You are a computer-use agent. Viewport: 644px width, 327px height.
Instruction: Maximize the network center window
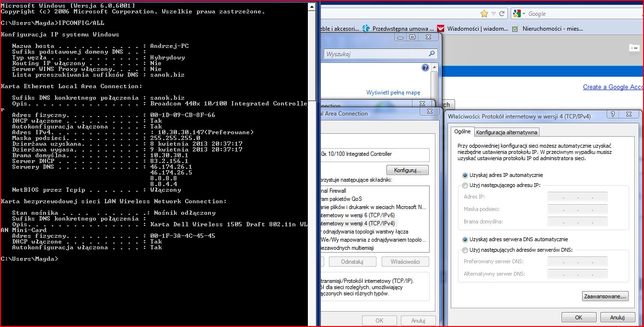point(412,37)
